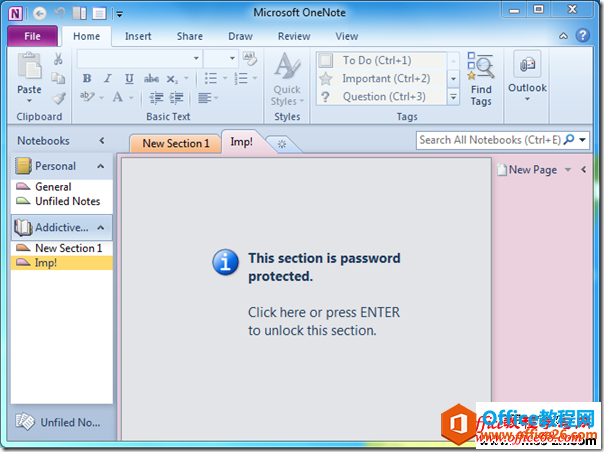
Task: Click Unfiled No... button at sidebar bottom
Action: tap(59, 422)
